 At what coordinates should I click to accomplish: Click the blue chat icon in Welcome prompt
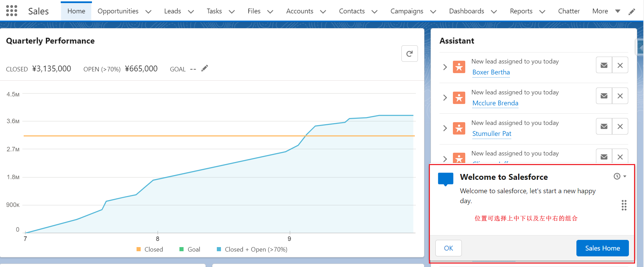tap(446, 179)
